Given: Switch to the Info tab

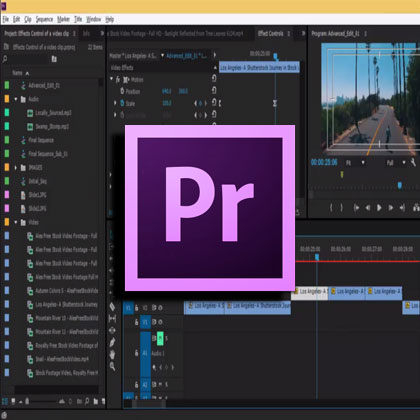Looking at the screenshot, I should pos(86,33).
